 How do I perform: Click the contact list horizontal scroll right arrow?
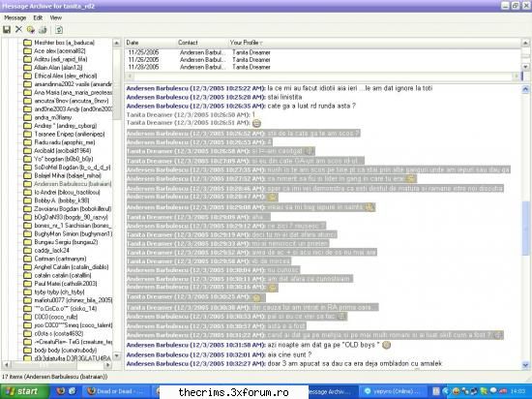108,365
